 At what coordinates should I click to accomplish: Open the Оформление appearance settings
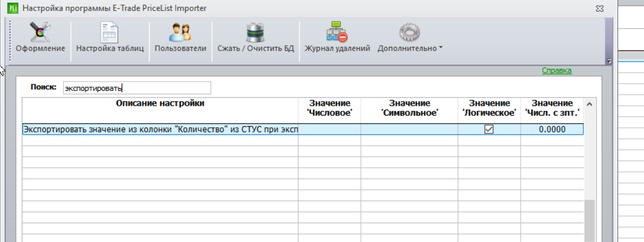point(40,39)
